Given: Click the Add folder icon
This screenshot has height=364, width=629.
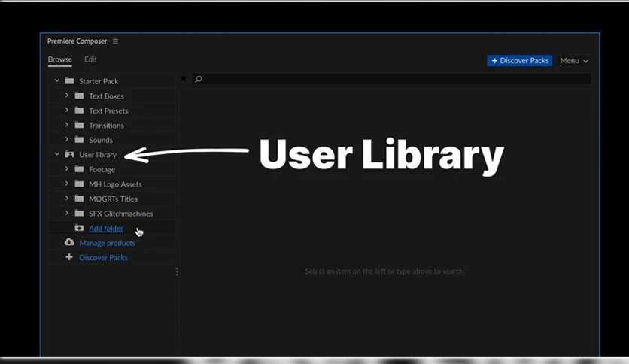Looking at the screenshot, I should (x=79, y=228).
